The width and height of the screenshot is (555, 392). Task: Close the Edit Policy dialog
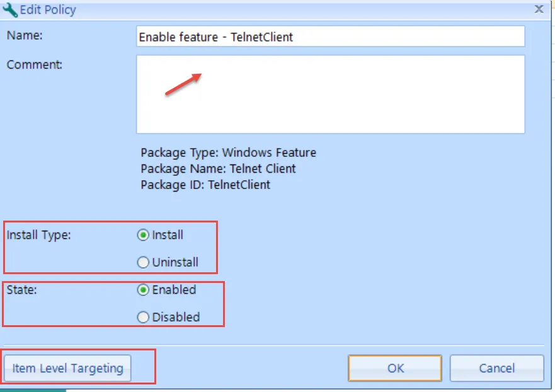point(539,9)
